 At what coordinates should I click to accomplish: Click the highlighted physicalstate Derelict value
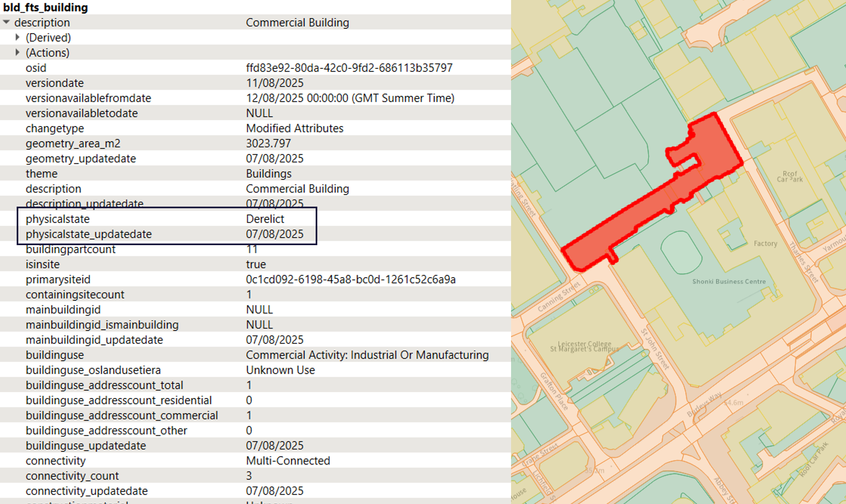[x=265, y=219]
